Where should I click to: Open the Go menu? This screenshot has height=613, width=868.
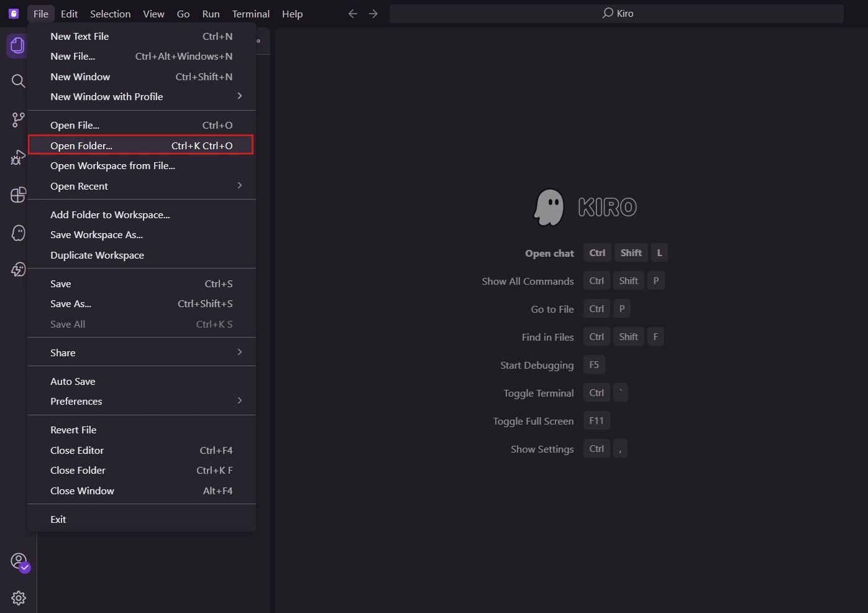coord(183,14)
